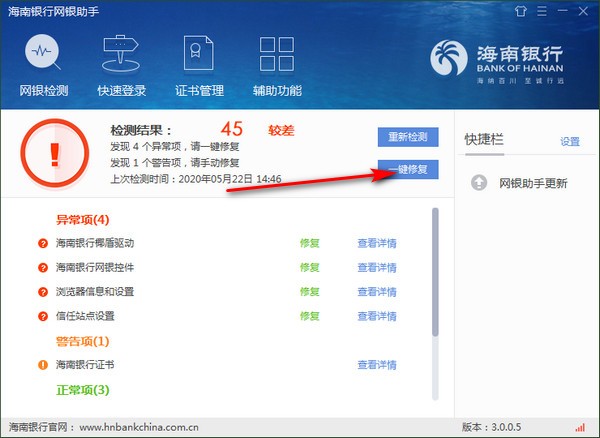Open the 快速登录 signpost icon
This screenshot has height=438, width=600.
pos(121,54)
